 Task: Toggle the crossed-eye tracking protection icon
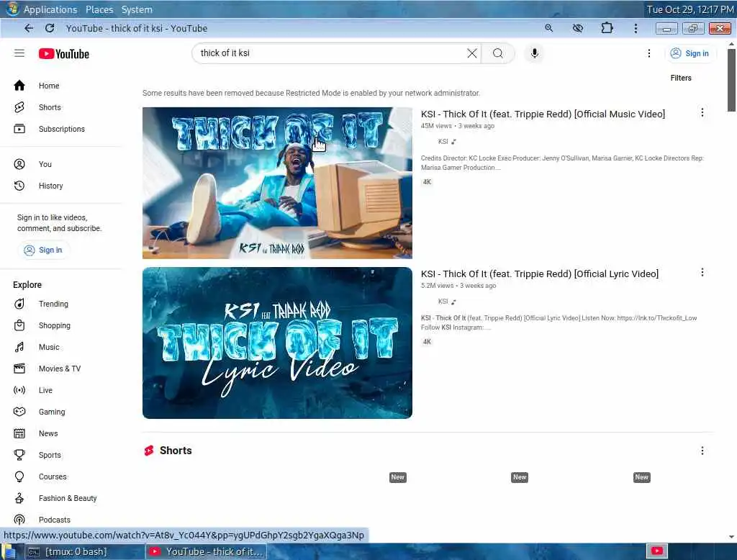578,28
